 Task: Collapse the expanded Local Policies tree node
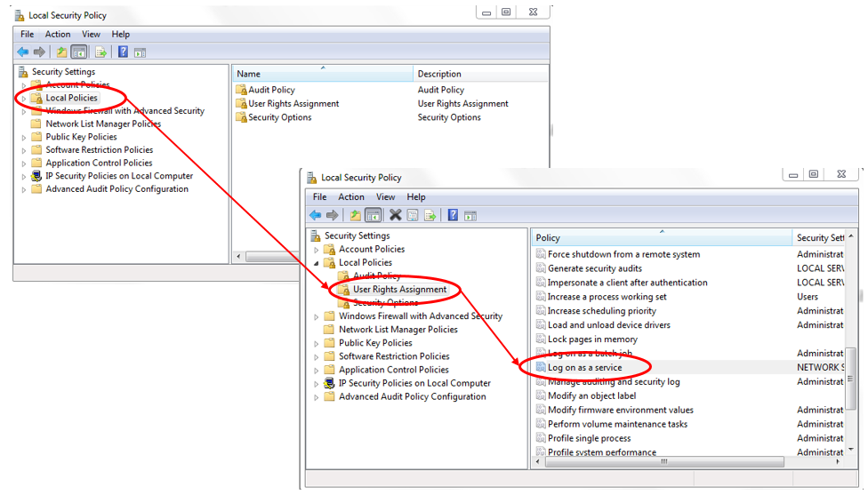(317, 263)
